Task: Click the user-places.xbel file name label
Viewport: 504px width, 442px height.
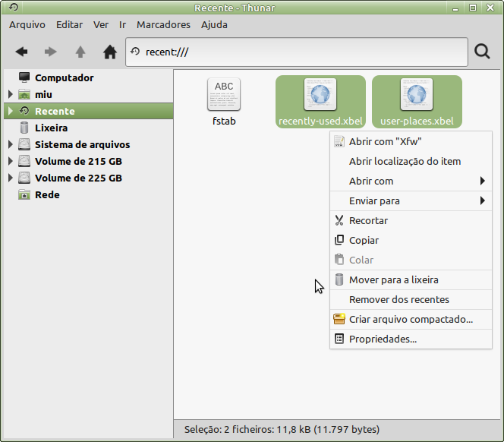Action: tap(417, 121)
